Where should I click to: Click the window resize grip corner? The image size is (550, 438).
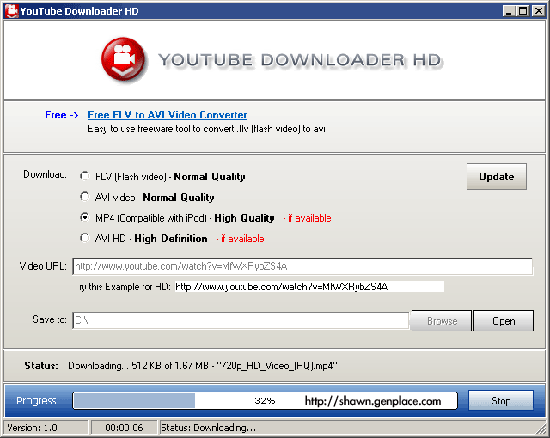pyautogui.click(x=541, y=430)
